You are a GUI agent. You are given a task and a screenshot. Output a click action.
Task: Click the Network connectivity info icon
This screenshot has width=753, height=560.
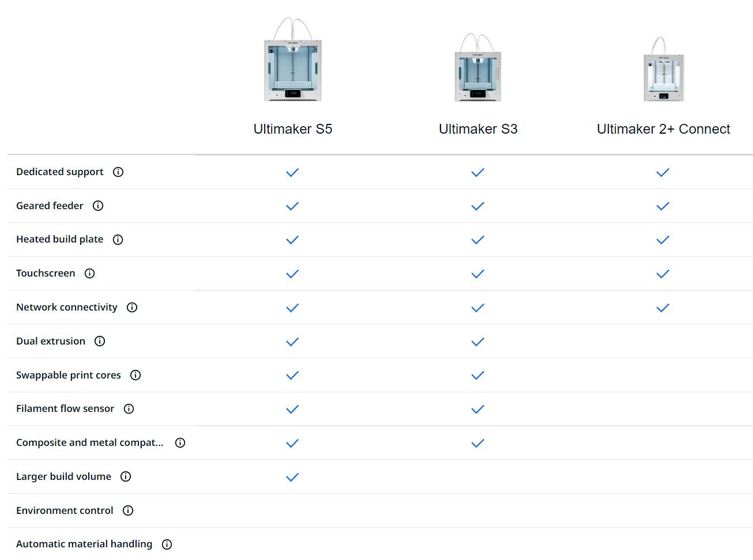point(132,307)
